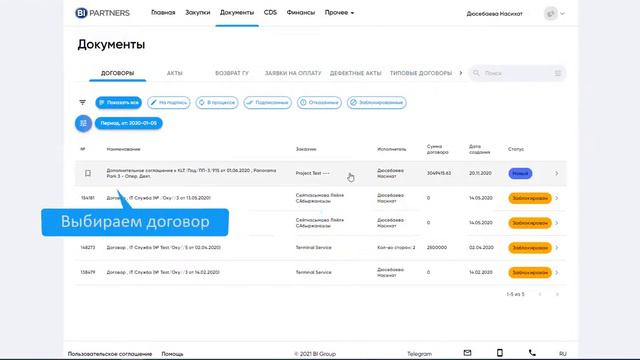640x360 pixels.
Task: Open the Финансы menu item
Action: click(300, 13)
